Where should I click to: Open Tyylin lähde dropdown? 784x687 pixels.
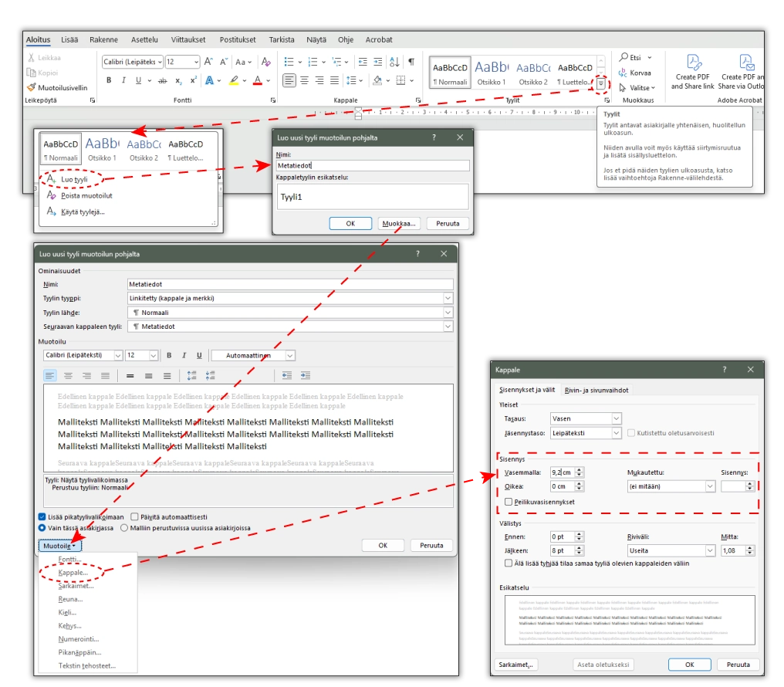448,313
